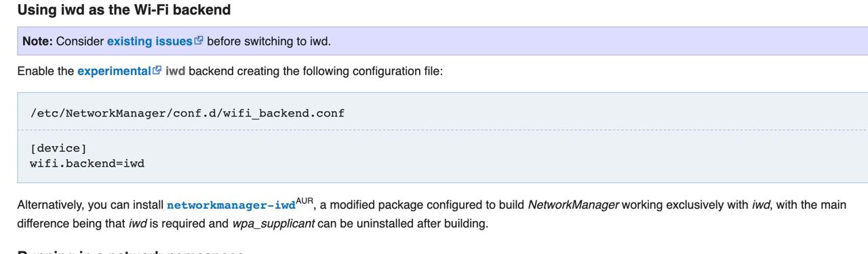This screenshot has width=868, height=254.
Task: Click the wifi_backend.conf file path
Action: point(187,113)
